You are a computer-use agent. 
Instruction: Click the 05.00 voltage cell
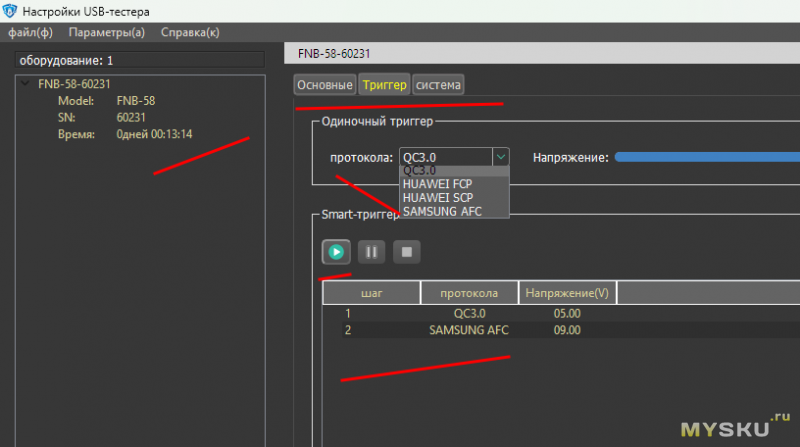click(567, 313)
